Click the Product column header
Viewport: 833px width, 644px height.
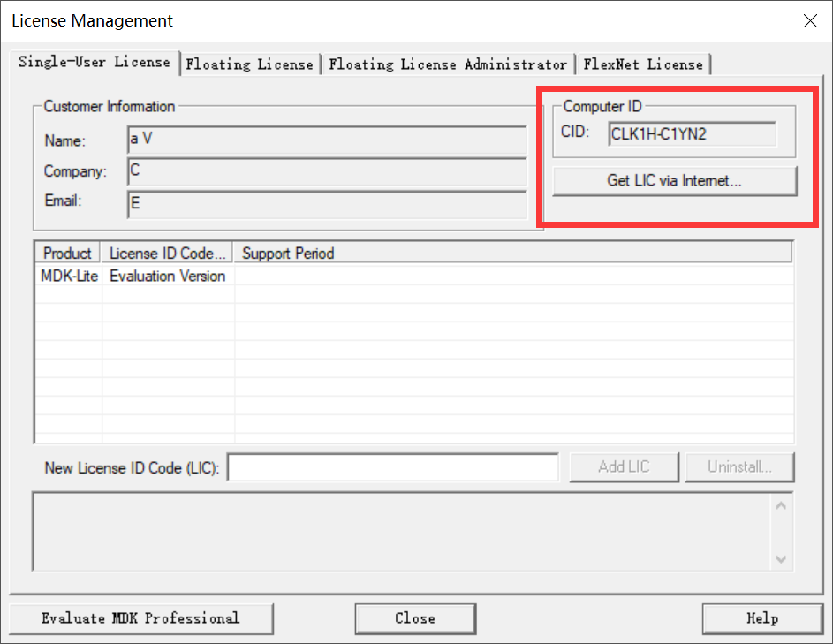click(x=67, y=253)
